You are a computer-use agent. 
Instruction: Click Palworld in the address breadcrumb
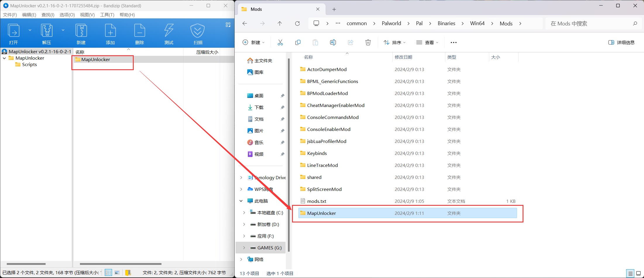[391, 23]
